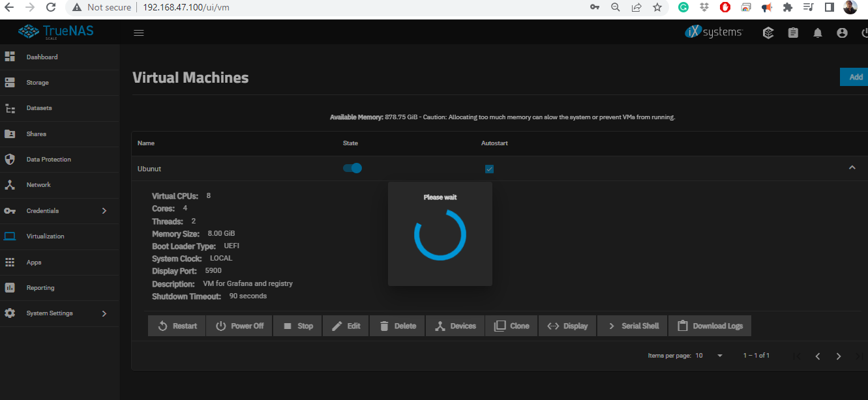Go to the previous page of VMs
The height and width of the screenshot is (400, 868).
(817, 356)
